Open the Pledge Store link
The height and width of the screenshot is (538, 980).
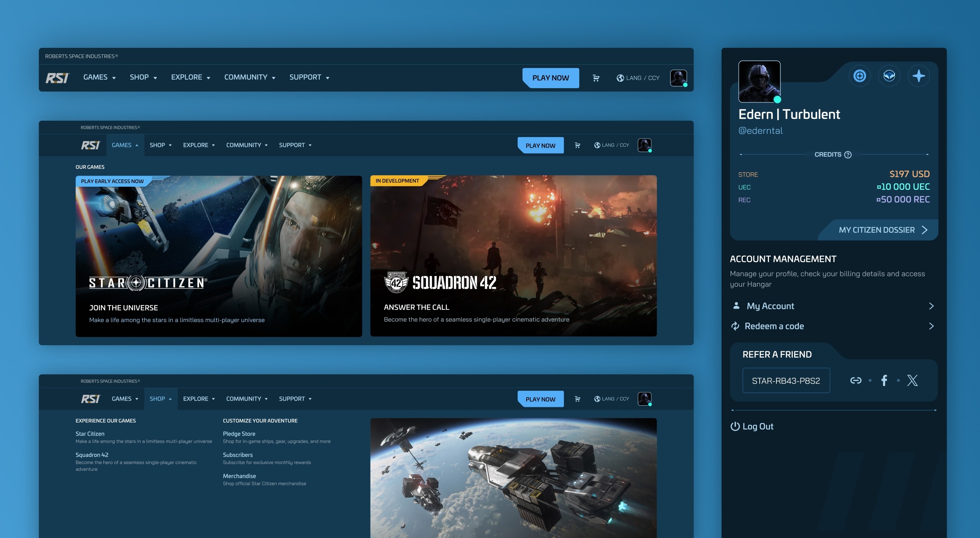239,434
